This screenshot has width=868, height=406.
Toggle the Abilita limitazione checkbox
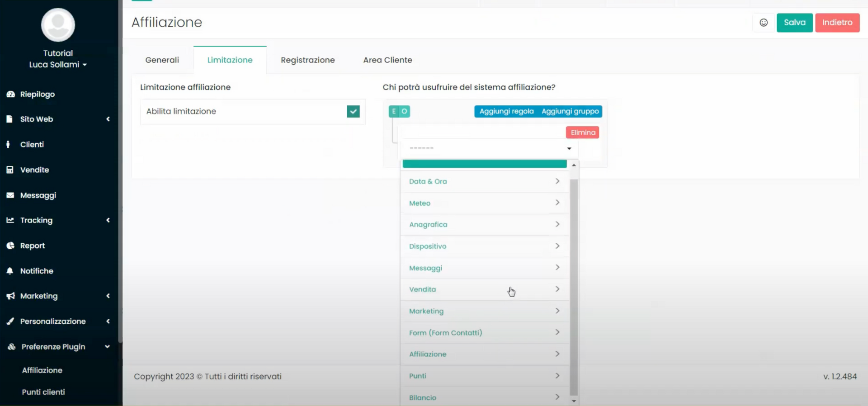(x=353, y=111)
